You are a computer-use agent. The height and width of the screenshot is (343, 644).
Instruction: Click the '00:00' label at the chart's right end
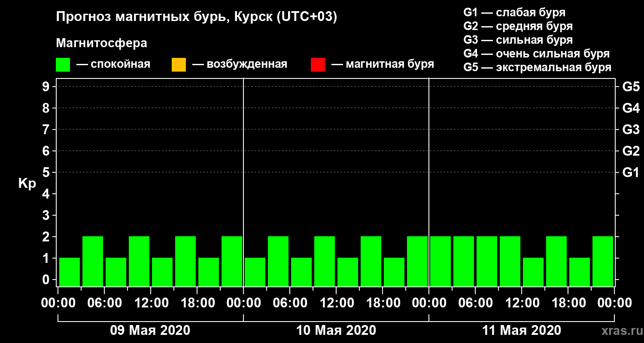pos(614,303)
